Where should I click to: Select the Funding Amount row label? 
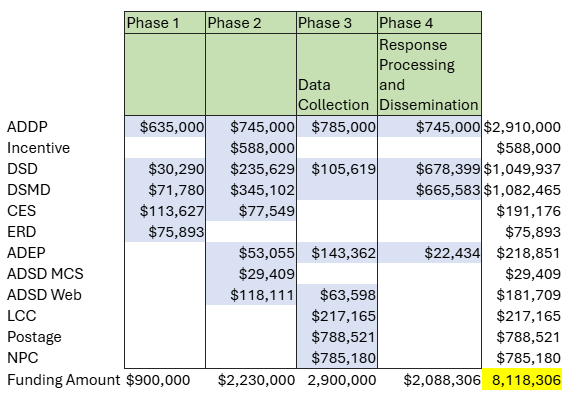click(x=63, y=380)
